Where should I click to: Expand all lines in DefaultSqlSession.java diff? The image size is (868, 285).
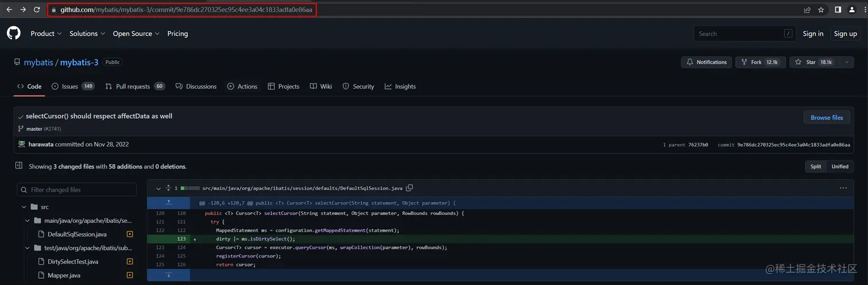(168, 188)
